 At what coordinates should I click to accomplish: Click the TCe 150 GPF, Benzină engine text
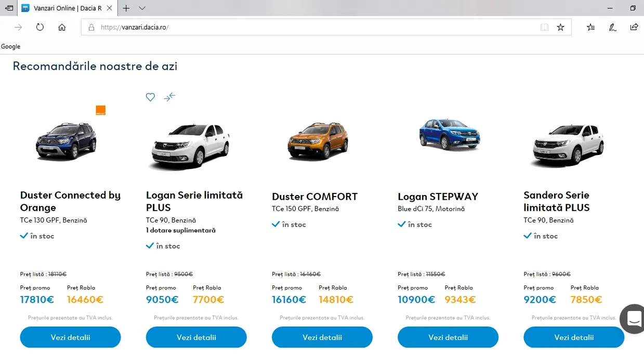(306, 209)
